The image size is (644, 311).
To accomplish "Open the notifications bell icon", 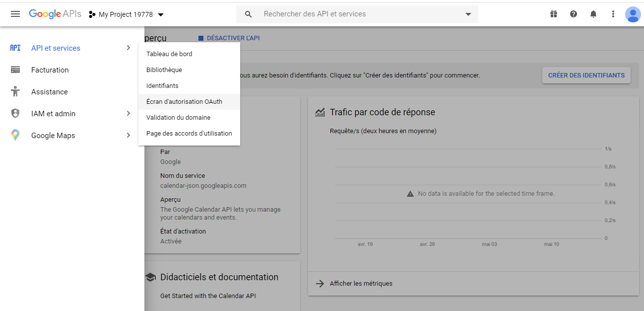I will coord(593,14).
